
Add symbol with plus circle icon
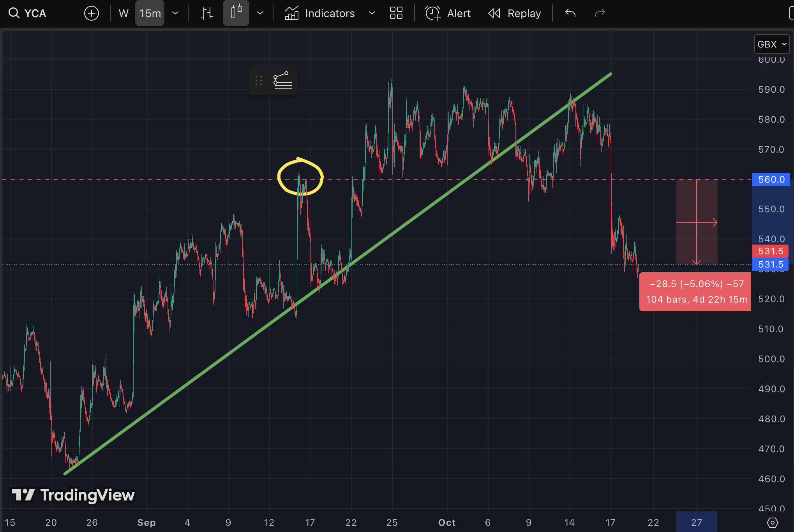[x=92, y=13]
